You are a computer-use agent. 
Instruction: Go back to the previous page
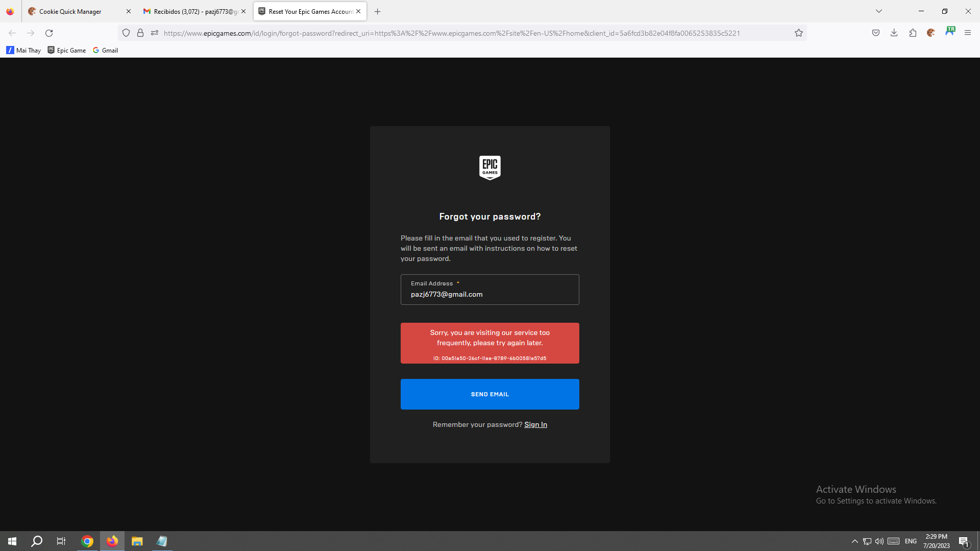click(x=12, y=33)
